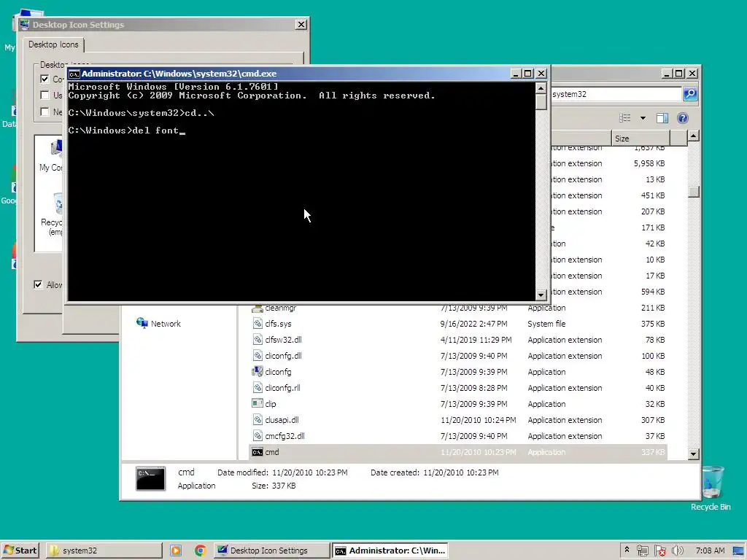Toggle the User's Files checkbox
Screen dimensions: 747x560
[44, 96]
